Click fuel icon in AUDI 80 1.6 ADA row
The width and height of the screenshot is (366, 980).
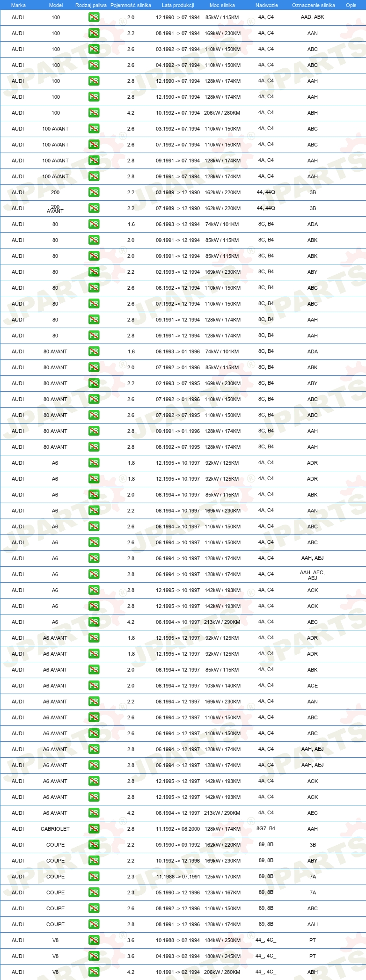pyautogui.click(x=94, y=224)
